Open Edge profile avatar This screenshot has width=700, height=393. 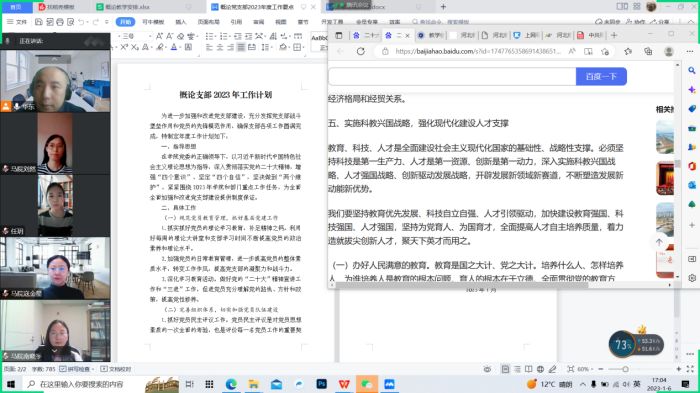(669, 51)
